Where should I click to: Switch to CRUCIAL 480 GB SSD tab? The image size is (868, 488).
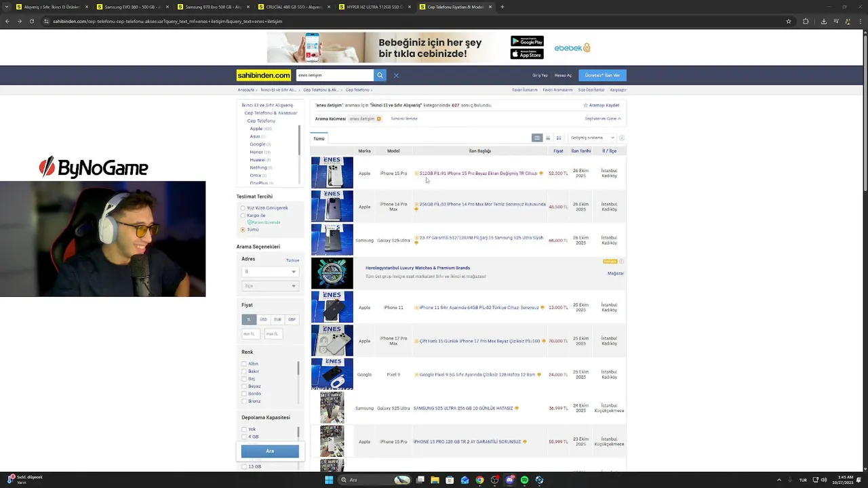pos(293,7)
